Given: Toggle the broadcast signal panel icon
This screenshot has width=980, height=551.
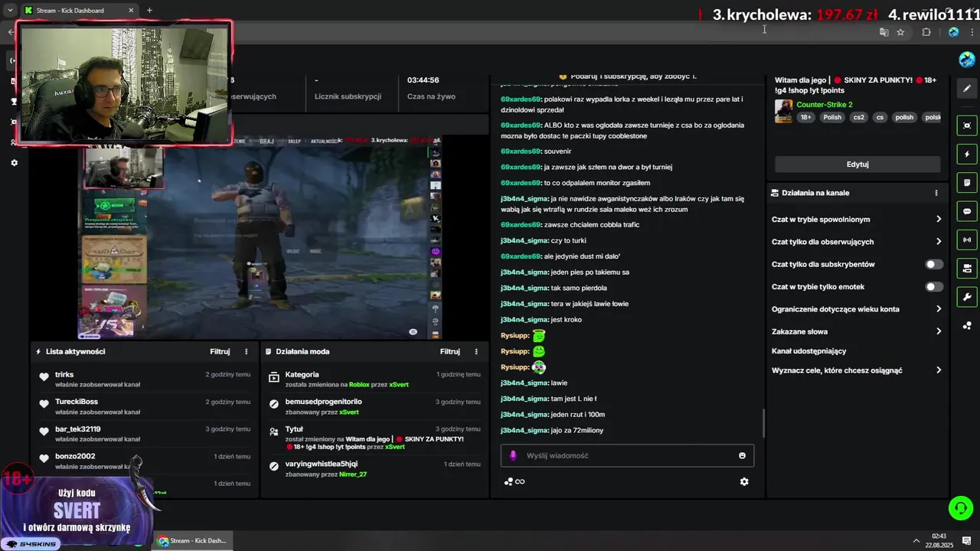Looking at the screenshot, I should click(967, 240).
